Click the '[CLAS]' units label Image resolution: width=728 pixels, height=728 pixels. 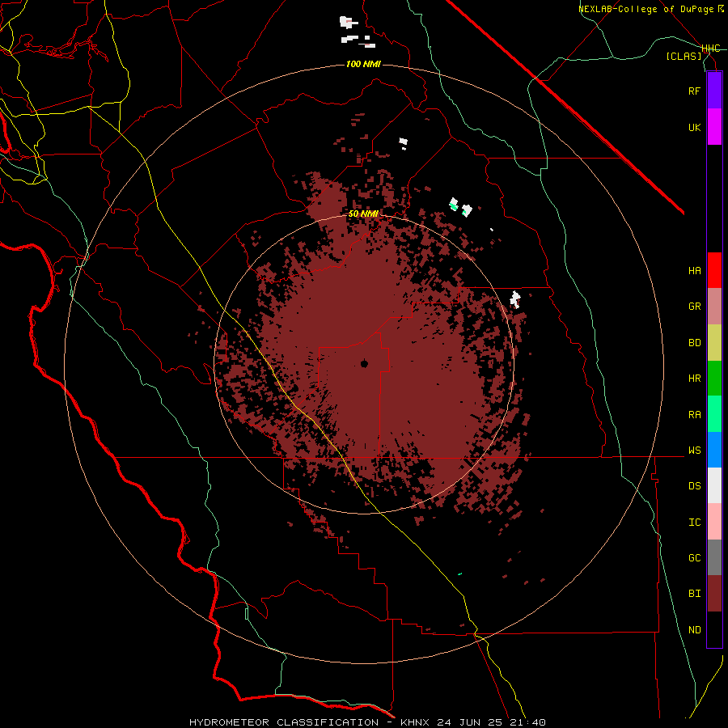coord(684,57)
